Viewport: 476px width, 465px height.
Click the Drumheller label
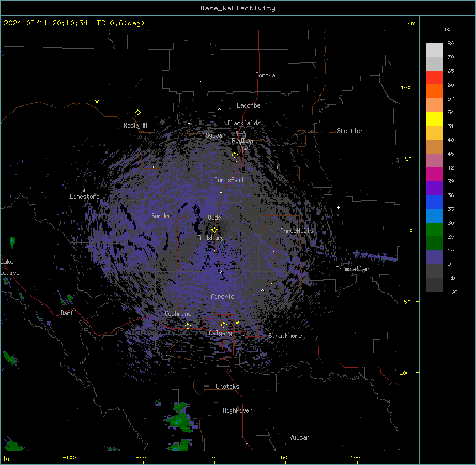(352, 269)
